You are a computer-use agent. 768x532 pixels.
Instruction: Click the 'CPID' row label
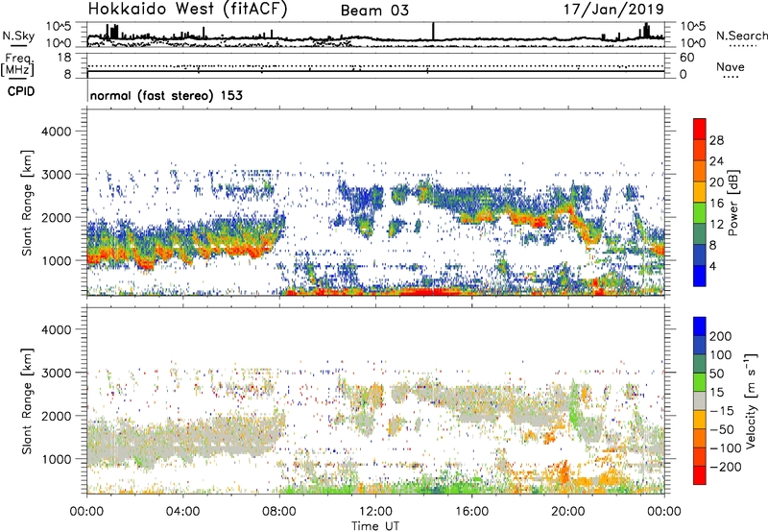click(x=21, y=91)
